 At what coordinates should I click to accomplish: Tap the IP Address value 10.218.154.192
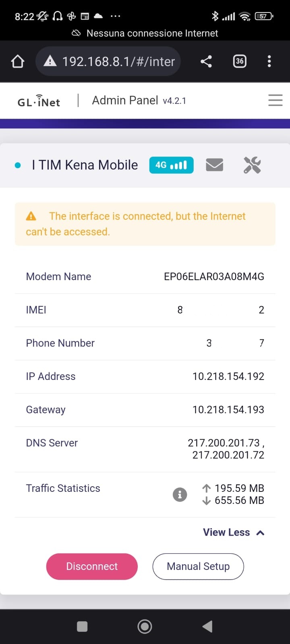pos(228,376)
